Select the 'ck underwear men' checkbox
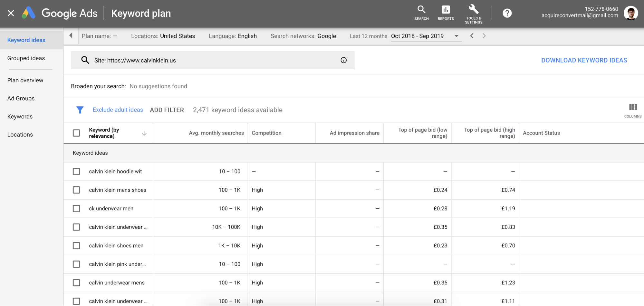The height and width of the screenshot is (306, 644). point(76,209)
